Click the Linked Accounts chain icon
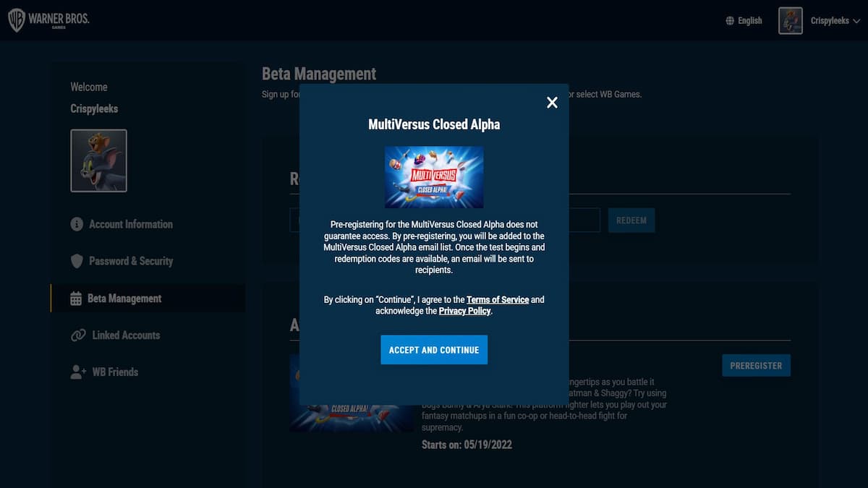Image resolution: width=868 pixels, height=488 pixels. pyautogui.click(x=78, y=335)
